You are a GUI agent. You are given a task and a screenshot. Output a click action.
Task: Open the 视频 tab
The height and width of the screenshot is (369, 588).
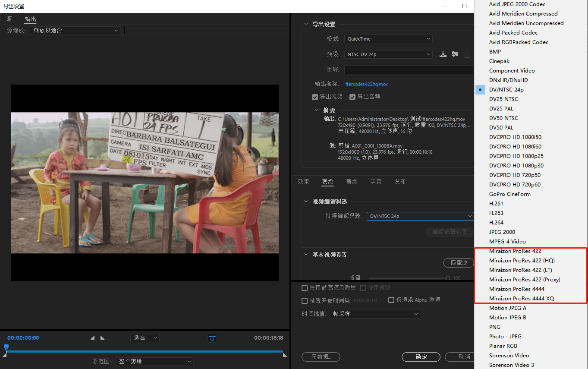click(x=328, y=182)
